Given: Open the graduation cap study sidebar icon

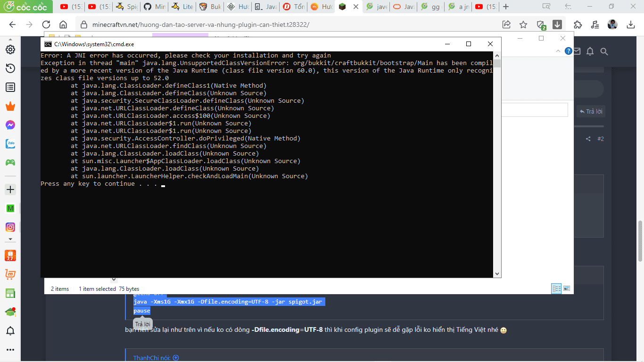Looking at the screenshot, I should (10, 312).
